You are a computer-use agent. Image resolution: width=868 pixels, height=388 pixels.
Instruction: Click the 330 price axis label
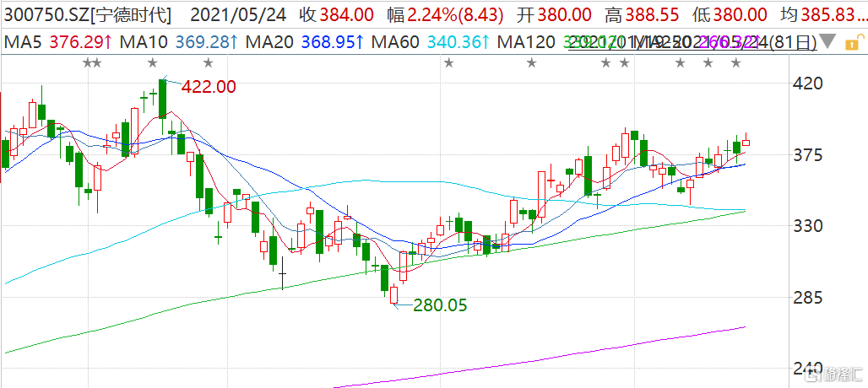(x=810, y=226)
